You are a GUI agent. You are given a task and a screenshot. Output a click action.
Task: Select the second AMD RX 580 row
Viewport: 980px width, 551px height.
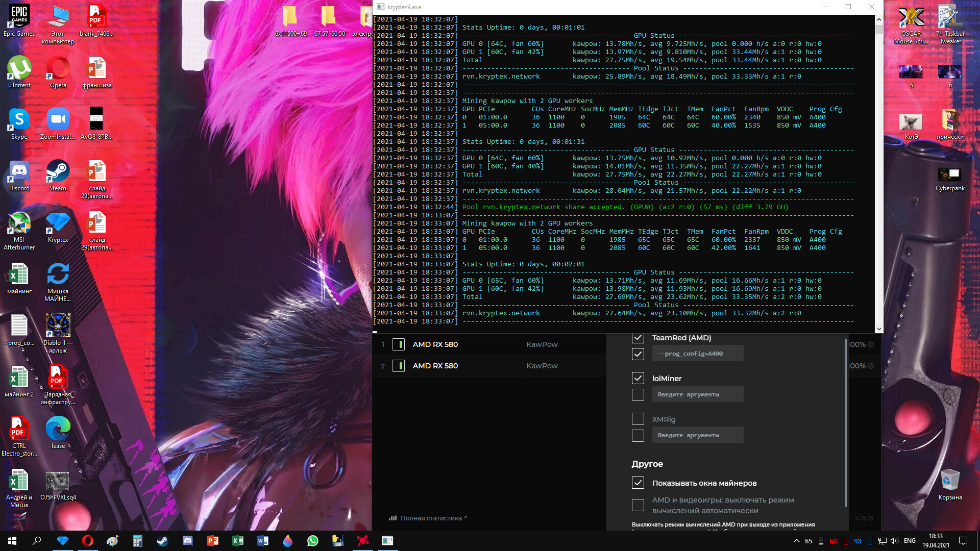pyautogui.click(x=435, y=366)
